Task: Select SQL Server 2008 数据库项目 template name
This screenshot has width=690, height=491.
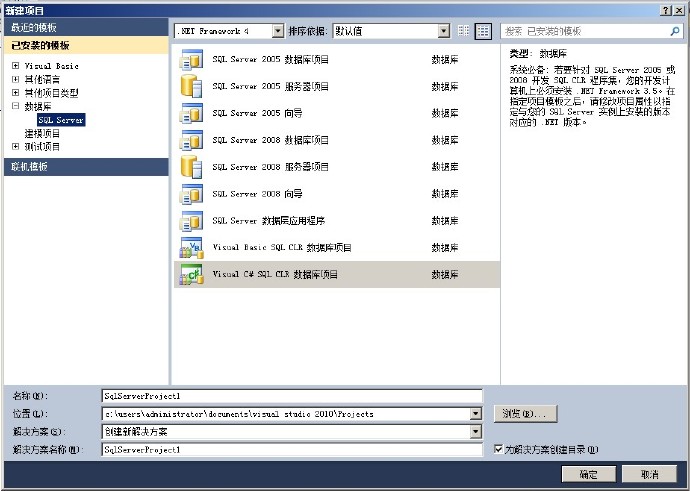Action: click(x=271, y=140)
